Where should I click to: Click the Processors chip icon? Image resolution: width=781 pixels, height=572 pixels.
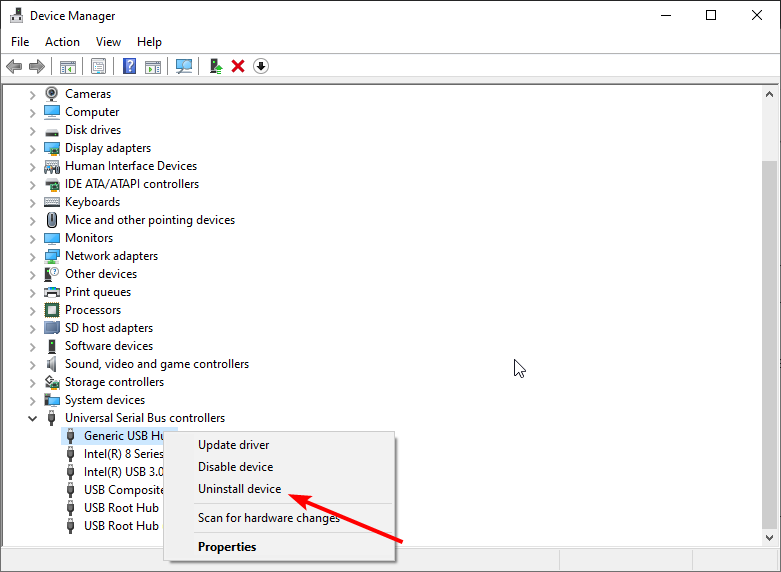[52, 310]
